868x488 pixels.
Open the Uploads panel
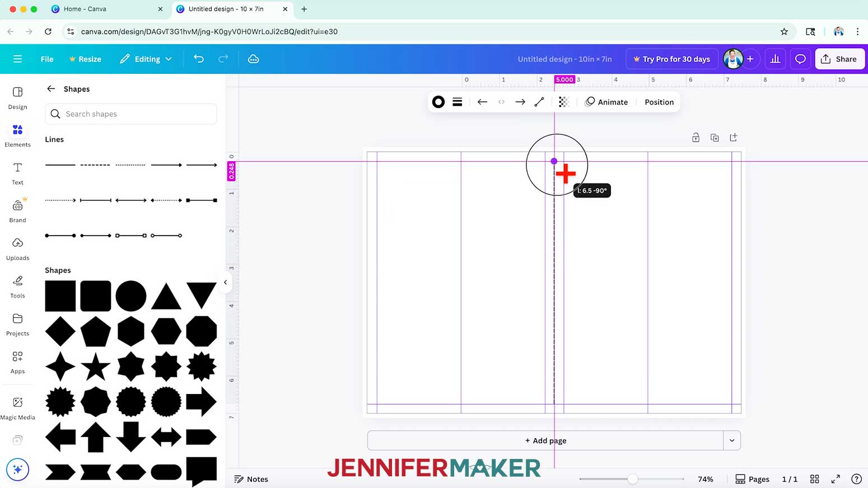[x=17, y=249]
